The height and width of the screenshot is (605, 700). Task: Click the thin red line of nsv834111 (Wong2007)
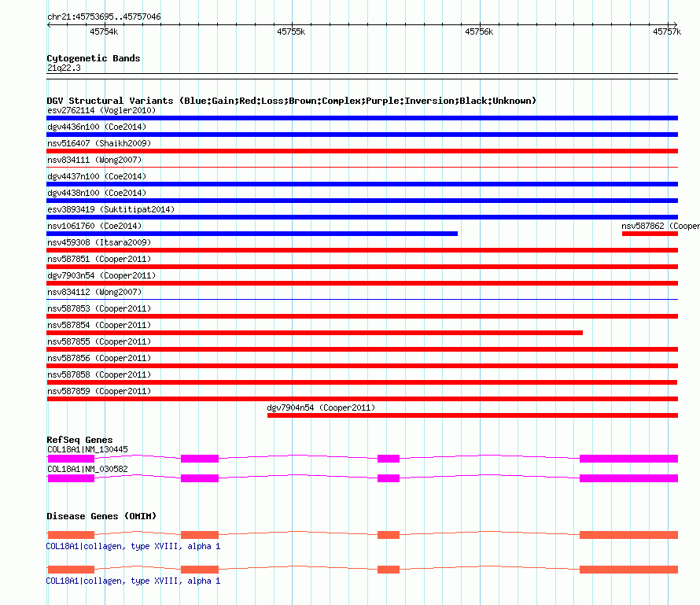point(362,168)
